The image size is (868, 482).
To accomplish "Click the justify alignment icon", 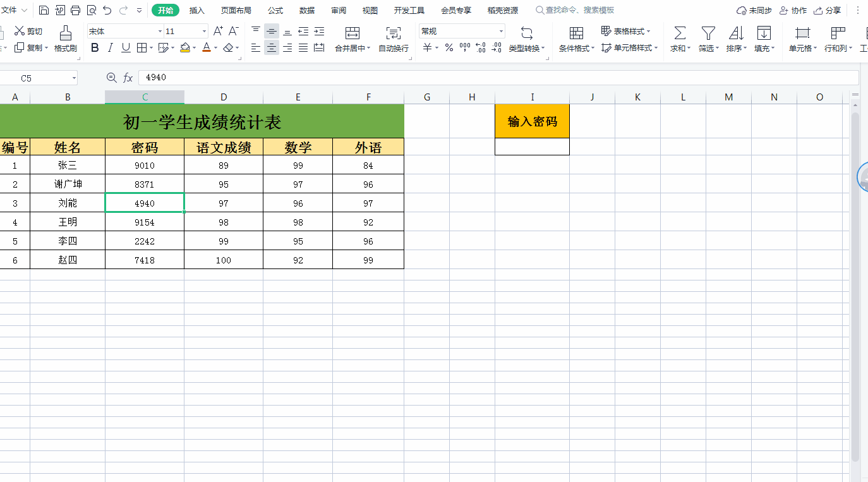I will click(x=303, y=47).
